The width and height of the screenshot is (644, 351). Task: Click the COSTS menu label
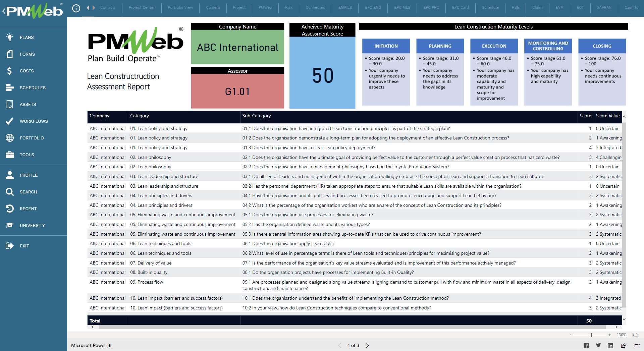coord(27,71)
